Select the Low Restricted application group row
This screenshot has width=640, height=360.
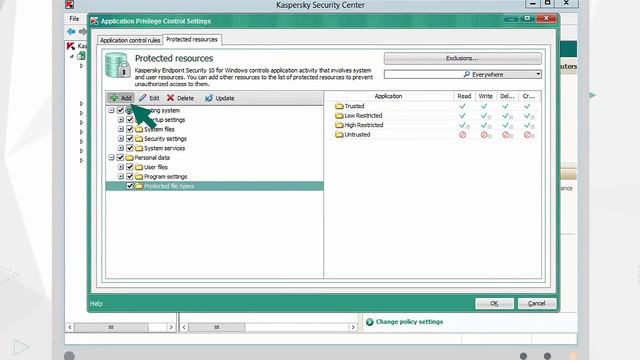point(434,116)
